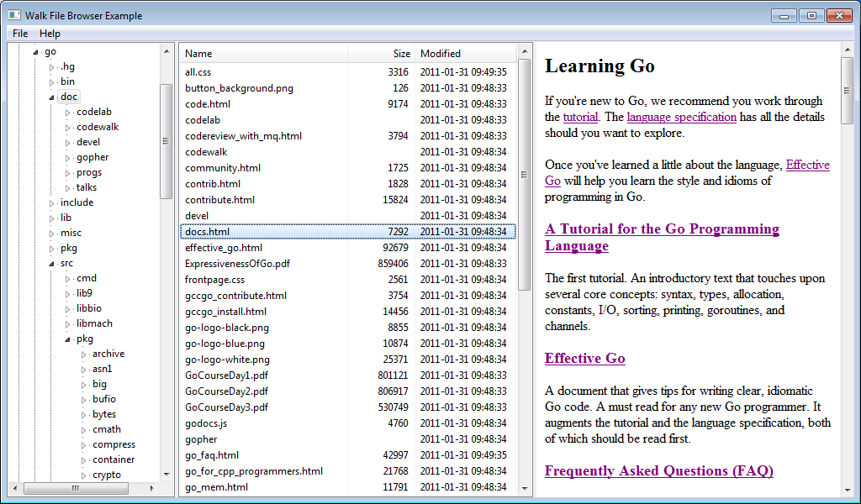Expand the codelab tree node
The width and height of the screenshot is (861, 504).
coord(67,113)
